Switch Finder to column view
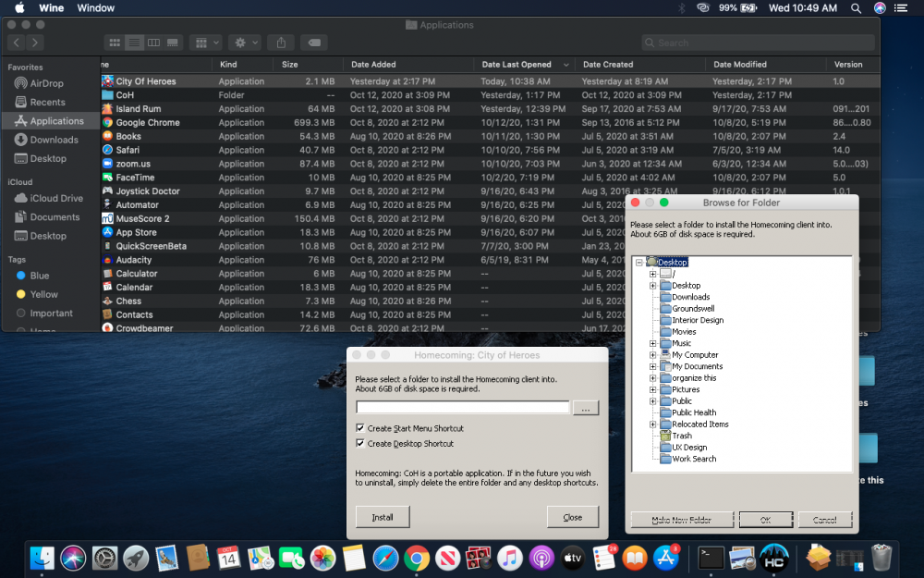This screenshot has width=924, height=578. tap(154, 42)
